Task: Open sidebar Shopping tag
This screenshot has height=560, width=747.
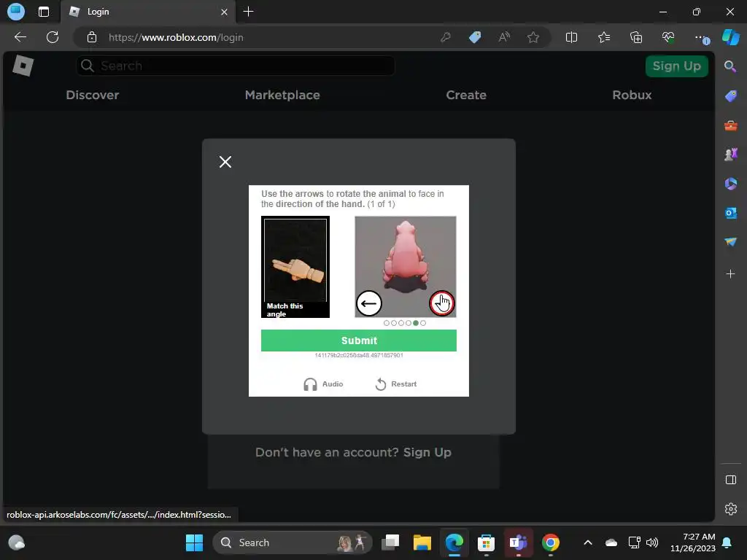Action: click(730, 96)
